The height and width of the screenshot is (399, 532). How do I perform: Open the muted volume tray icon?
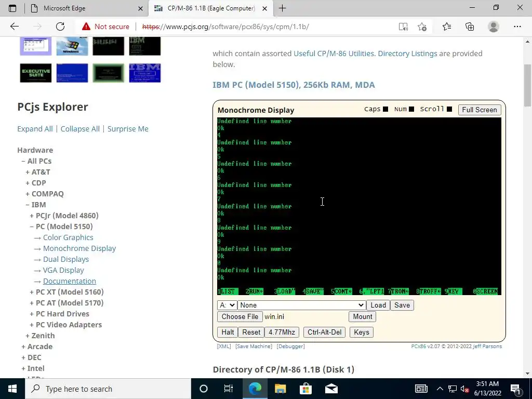pos(465,389)
